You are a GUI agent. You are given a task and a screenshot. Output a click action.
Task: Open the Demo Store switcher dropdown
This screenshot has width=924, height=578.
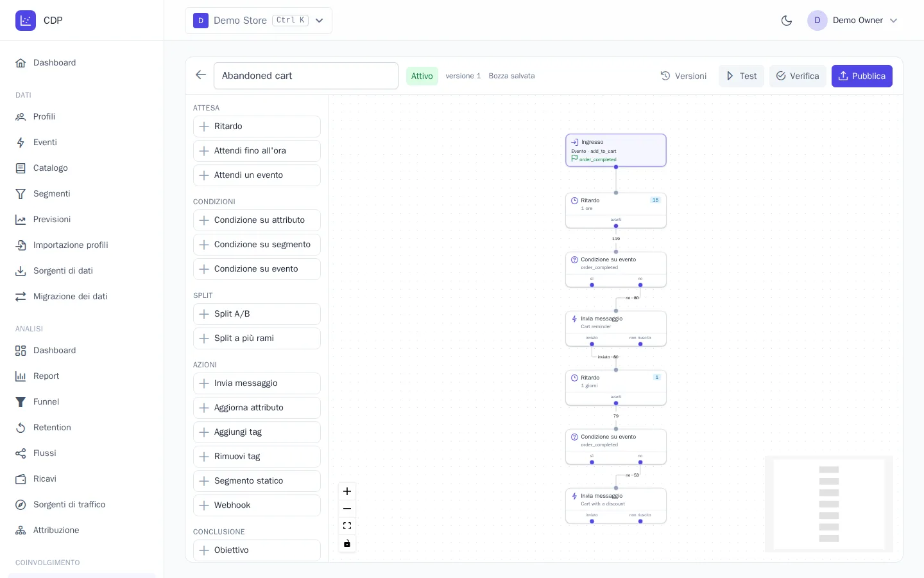(x=259, y=21)
